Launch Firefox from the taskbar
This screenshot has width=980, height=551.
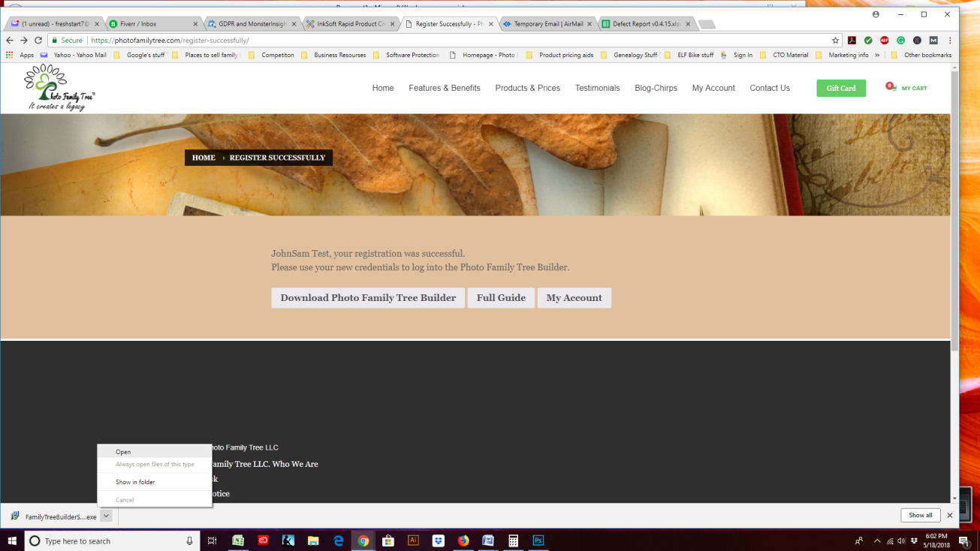coord(463,540)
